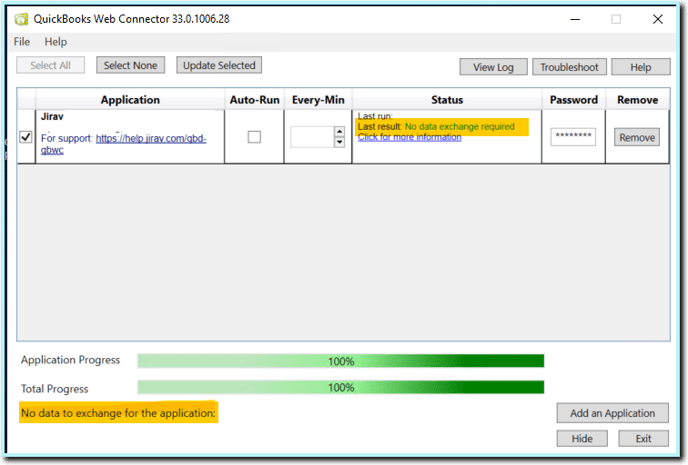This screenshot has height=465, width=688.
Task: Click 'No data to exchange' status message
Action: [118, 413]
